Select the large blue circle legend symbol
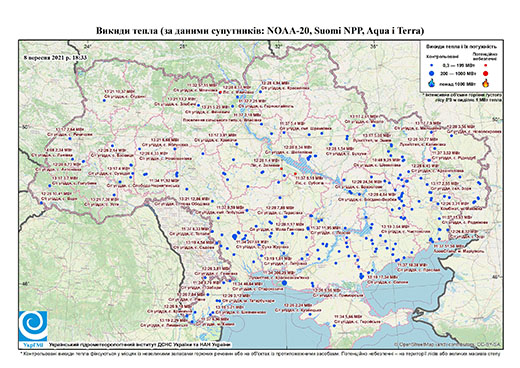The height and width of the screenshot is (368, 520). 432,73
